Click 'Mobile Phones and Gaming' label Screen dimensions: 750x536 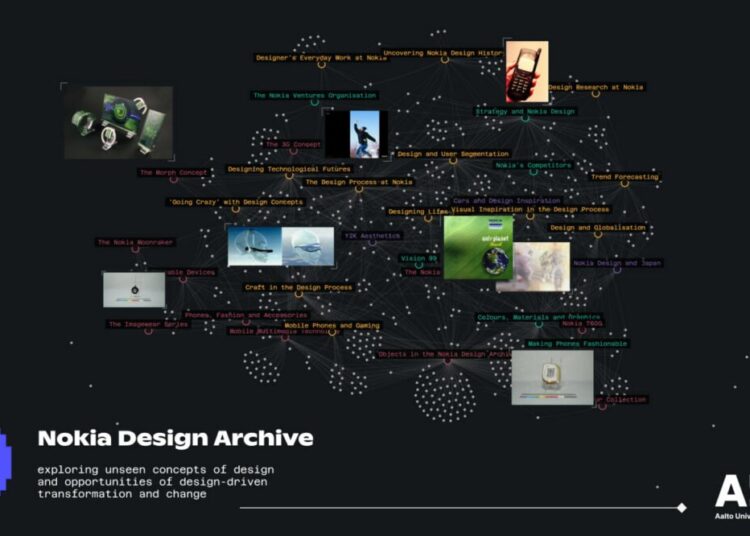coord(332,325)
